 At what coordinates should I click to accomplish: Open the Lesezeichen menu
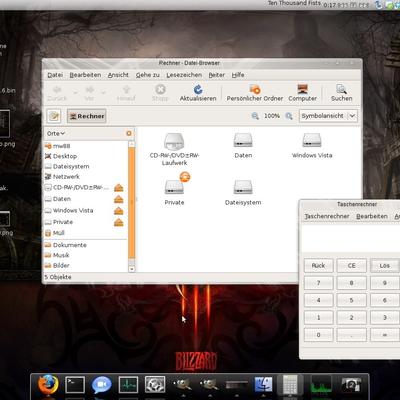(184, 75)
